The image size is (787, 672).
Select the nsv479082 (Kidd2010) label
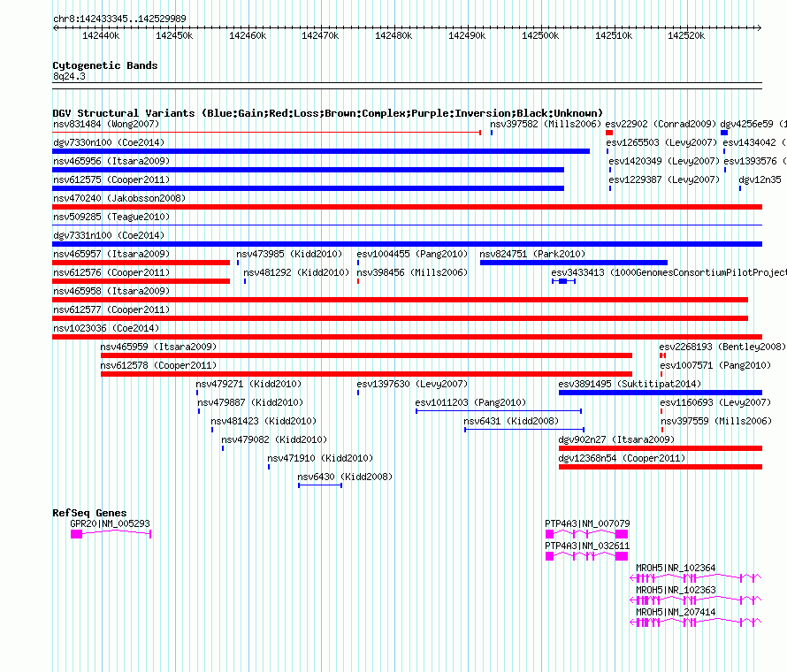click(x=274, y=439)
